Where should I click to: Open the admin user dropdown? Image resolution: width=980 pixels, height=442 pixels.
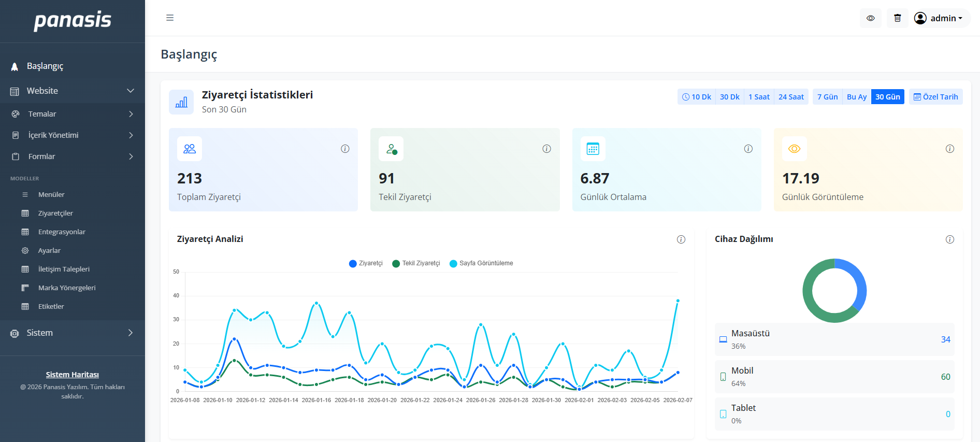(x=938, y=18)
